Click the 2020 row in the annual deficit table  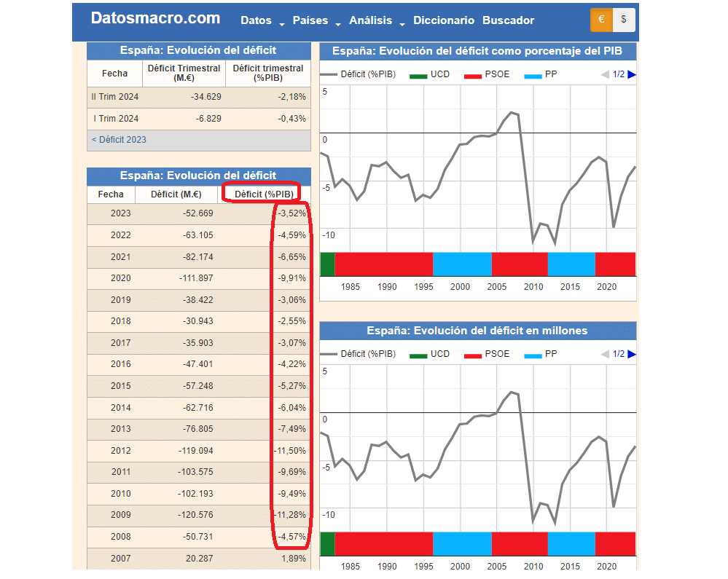(x=198, y=278)
